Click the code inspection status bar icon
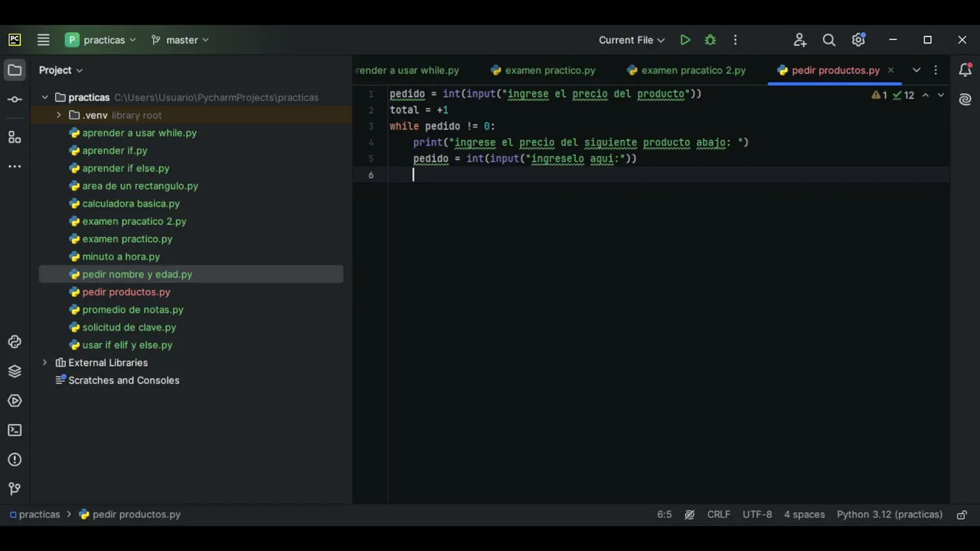The width and height of the screenshot is (980, 551). point(689,515)
